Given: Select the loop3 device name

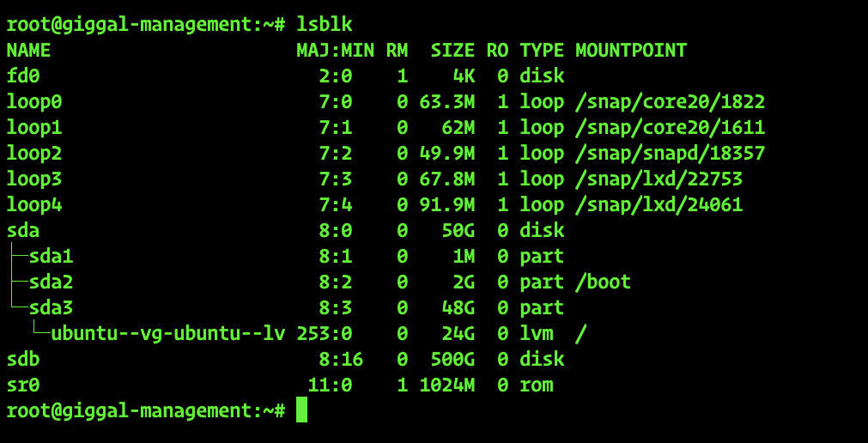Looking at the screenshot, I should click(x=33, y=179).
